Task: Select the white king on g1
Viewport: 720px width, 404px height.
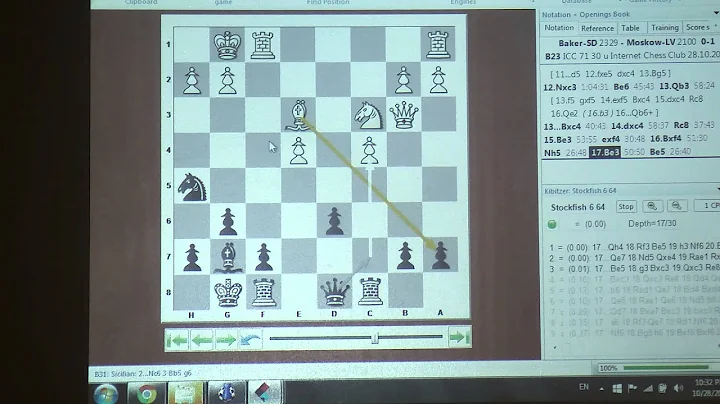Action: (x=227, y=45)
